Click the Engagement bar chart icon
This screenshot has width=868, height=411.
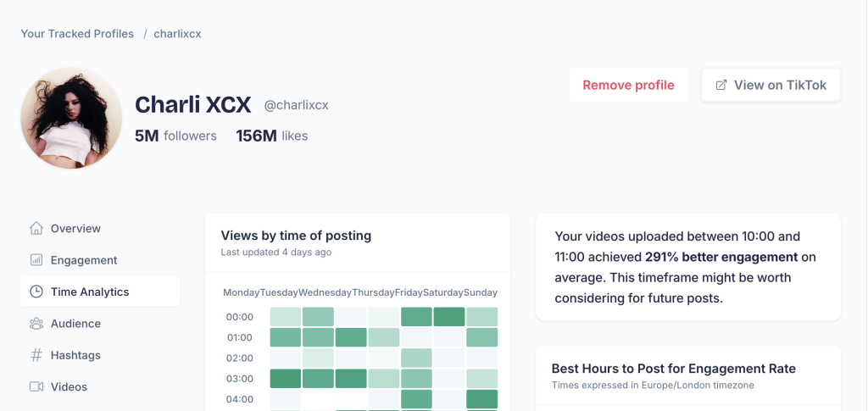36,260
